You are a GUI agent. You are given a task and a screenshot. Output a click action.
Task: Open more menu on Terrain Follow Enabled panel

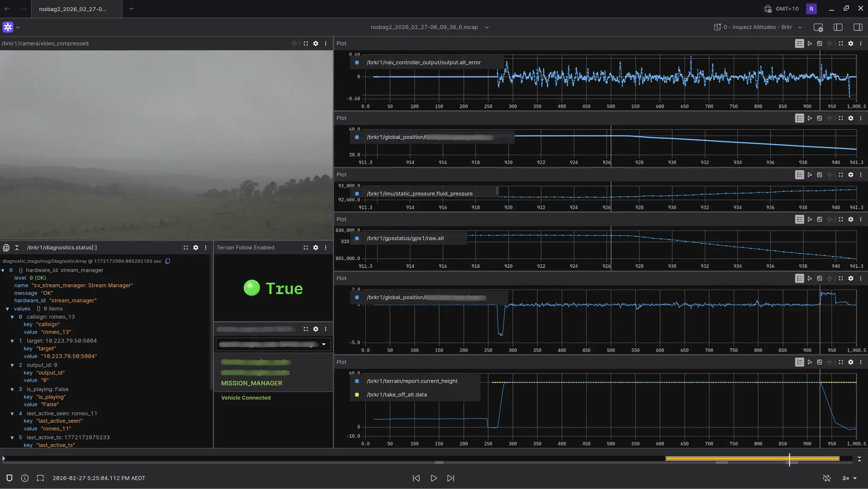click(x=325, y=247)
